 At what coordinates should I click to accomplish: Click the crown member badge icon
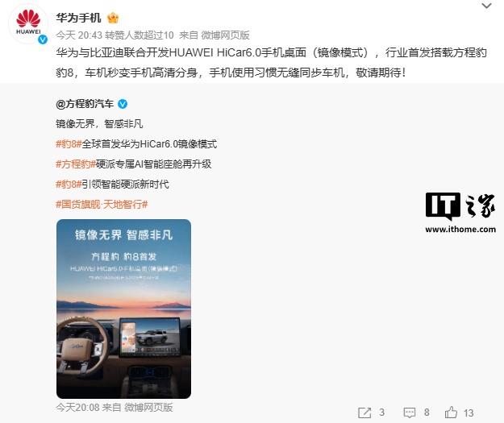pos(113,18)
